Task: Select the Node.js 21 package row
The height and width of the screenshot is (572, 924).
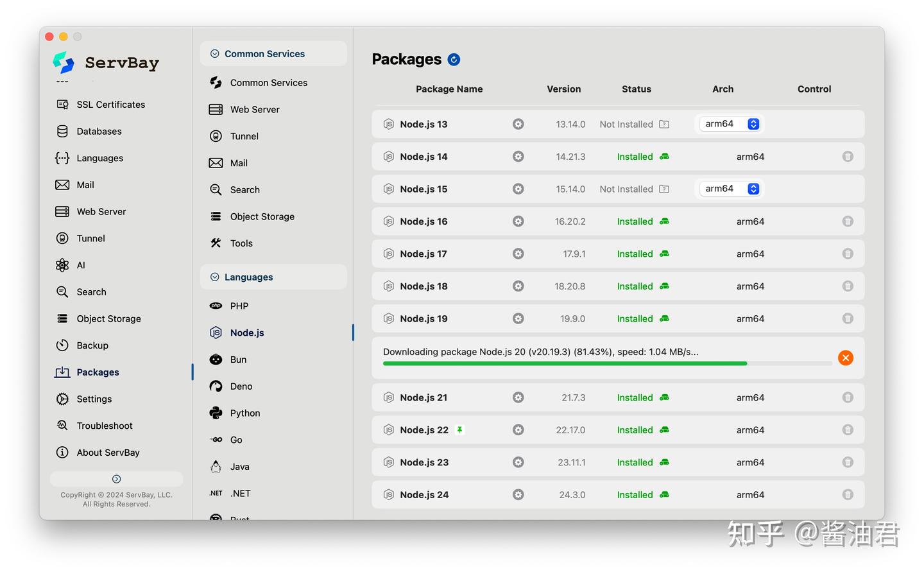Action: (618, 398)
